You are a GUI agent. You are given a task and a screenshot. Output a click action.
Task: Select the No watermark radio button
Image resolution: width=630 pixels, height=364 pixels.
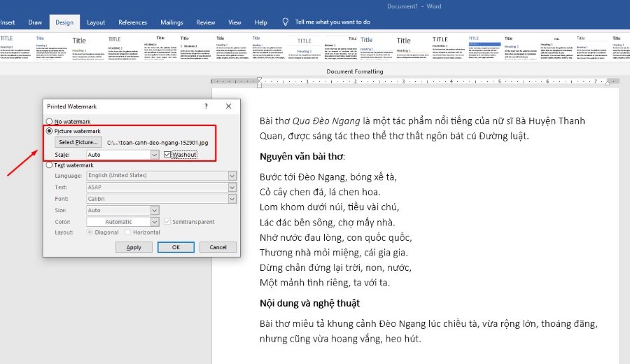[x=49, y=121]
